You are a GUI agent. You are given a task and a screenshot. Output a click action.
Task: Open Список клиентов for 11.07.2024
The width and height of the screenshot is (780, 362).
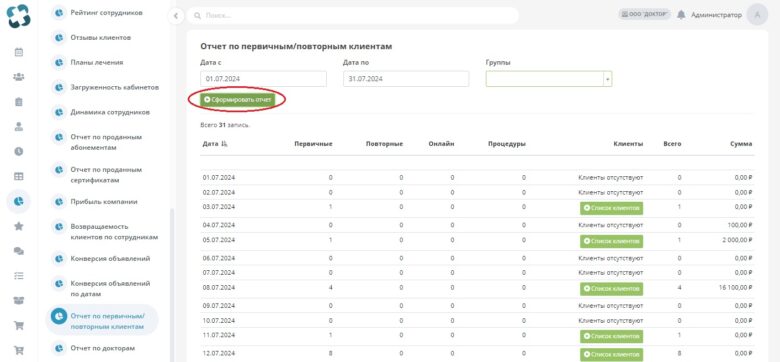pos(611,337)
